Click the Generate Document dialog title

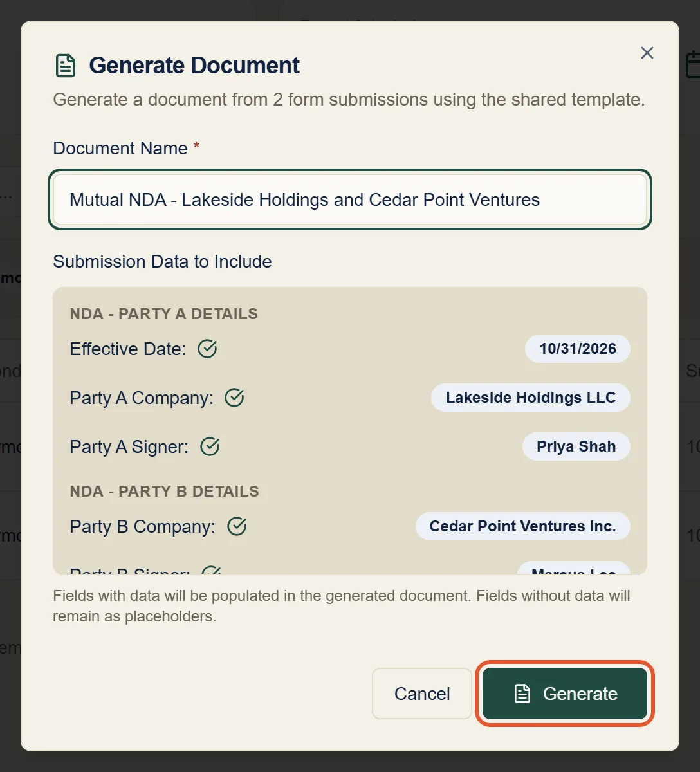pos(194,66)
